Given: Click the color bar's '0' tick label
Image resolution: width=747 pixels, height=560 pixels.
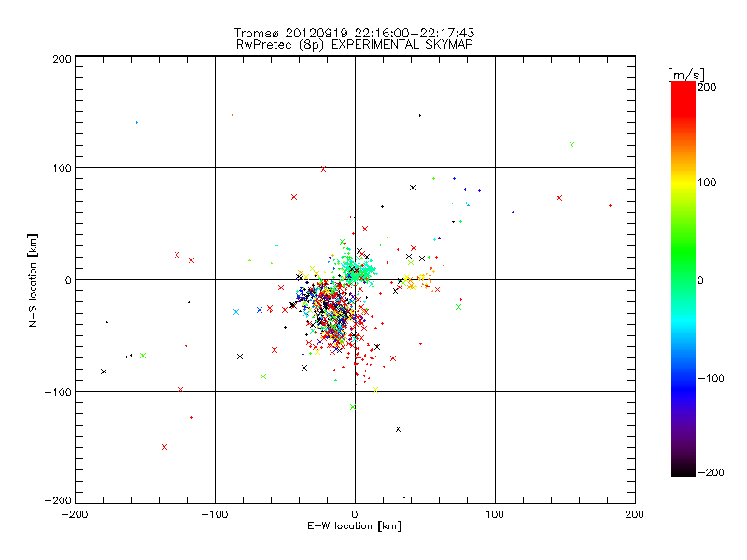Looking at the screenshot, I should pos(700,280).
